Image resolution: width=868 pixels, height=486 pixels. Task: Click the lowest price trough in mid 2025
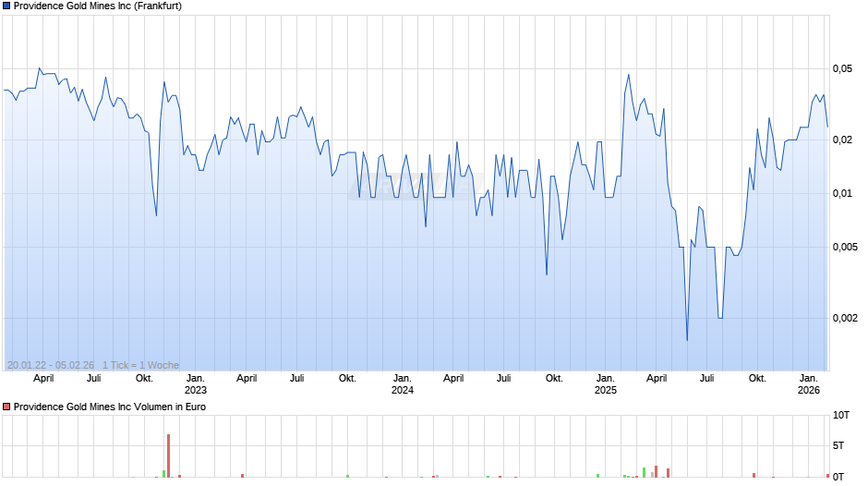687,340
